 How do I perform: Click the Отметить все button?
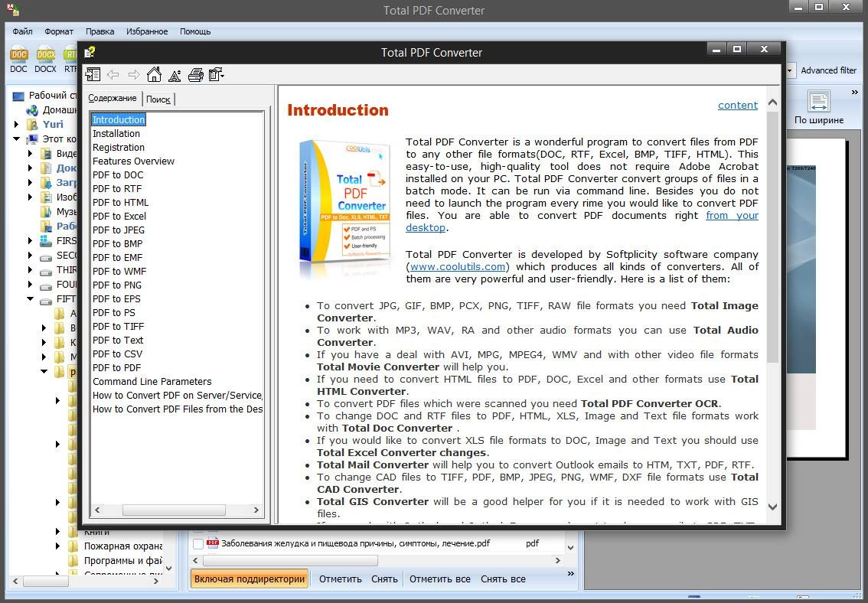pos(440,579)
